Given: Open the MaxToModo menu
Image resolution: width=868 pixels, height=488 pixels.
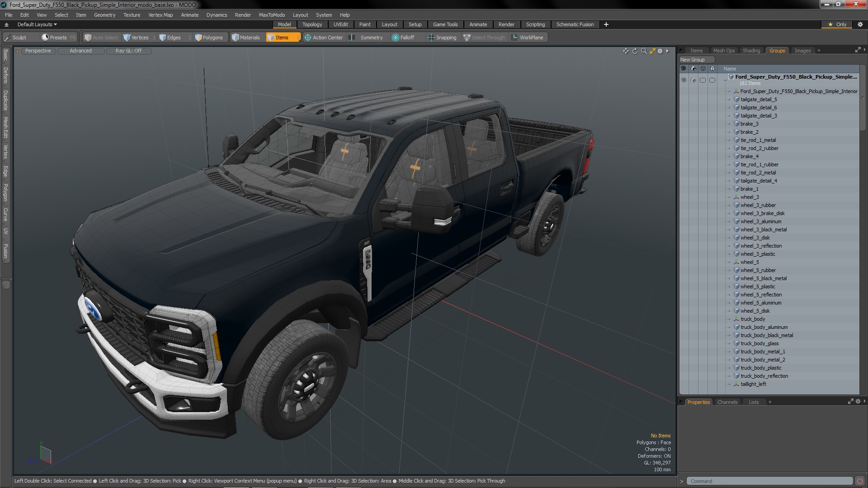Looking at the screenshot, I should pyautogui.click(x=272, y=15).
